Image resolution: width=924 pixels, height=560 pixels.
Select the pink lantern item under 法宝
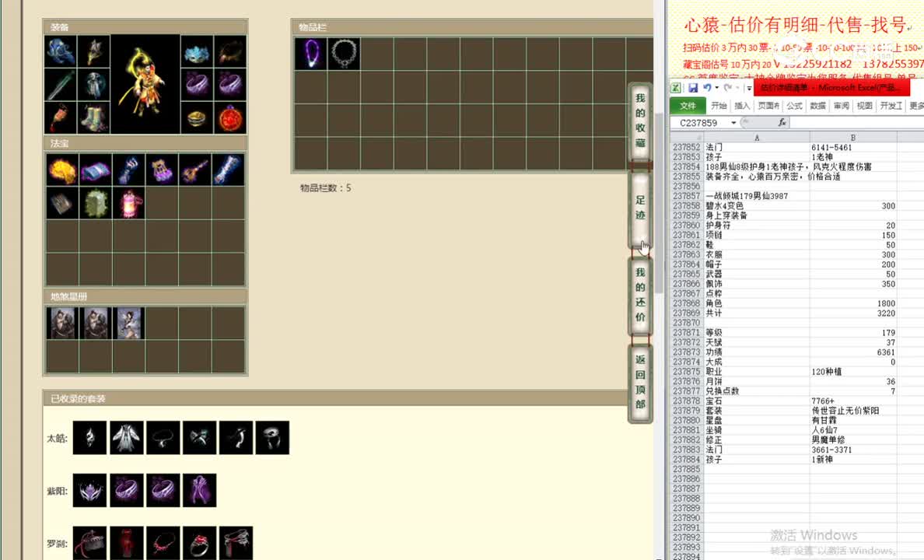pos(129,203)
